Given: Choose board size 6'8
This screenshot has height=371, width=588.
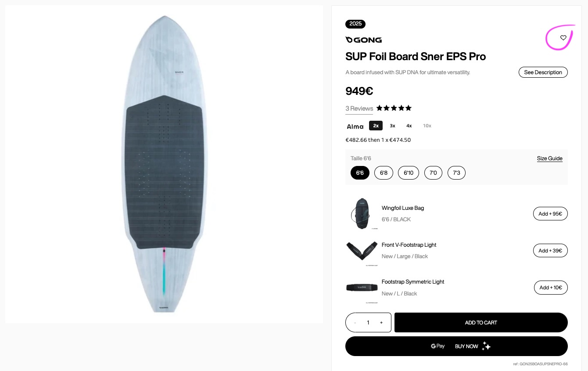Looking at the screenshot, I should 384,173.
